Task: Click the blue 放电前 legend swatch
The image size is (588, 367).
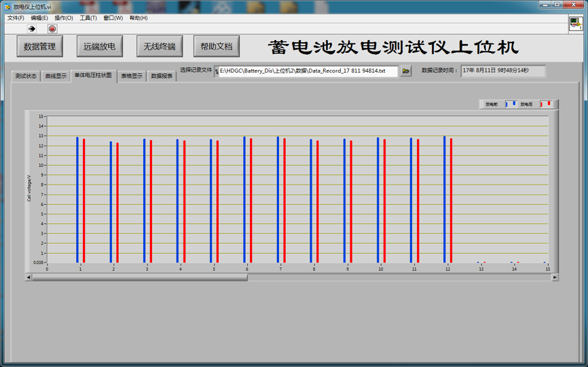Action: [x=511, y=104]
